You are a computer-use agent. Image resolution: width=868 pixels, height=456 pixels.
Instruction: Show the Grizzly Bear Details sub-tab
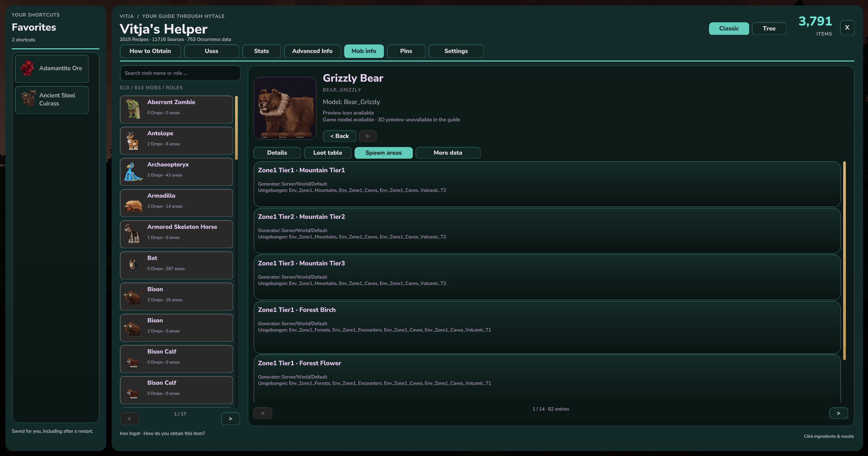(x=277, y=153)
